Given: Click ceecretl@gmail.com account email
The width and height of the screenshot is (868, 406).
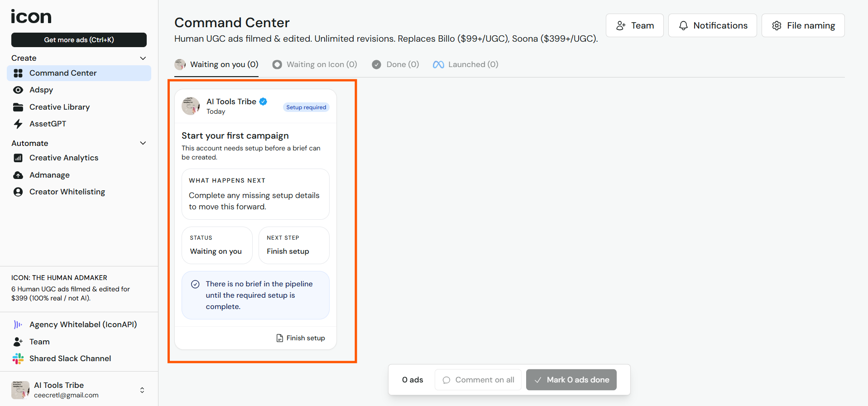Looking at the screenshot, I should tap(66, 395).
